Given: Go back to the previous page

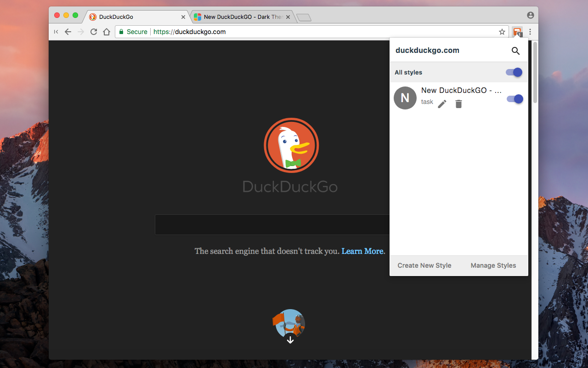Looking at the screenshot, I should [x=68, y=32].
